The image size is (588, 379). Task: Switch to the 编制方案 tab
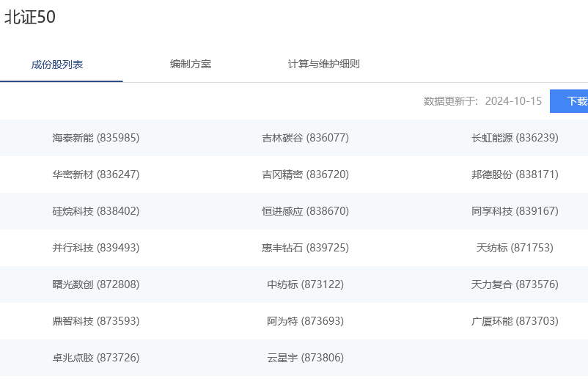coord(191,64)
